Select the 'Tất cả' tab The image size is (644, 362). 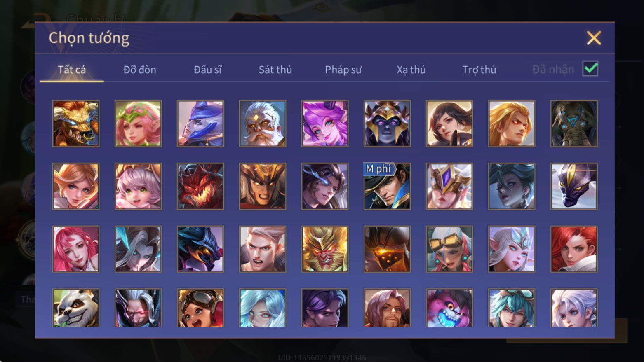pyautogui.click(x=72, y=70)
